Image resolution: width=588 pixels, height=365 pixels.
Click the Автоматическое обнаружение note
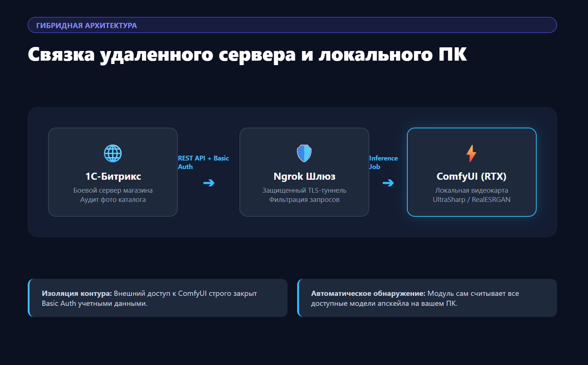coord(427,298)
